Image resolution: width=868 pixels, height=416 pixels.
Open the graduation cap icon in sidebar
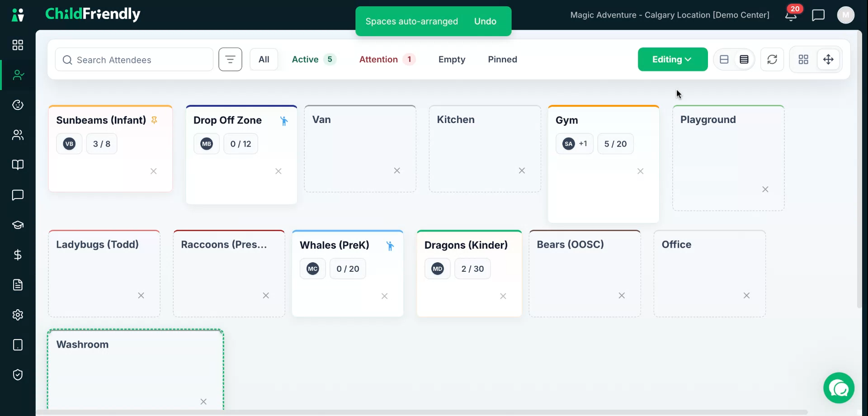coord(18,225)
